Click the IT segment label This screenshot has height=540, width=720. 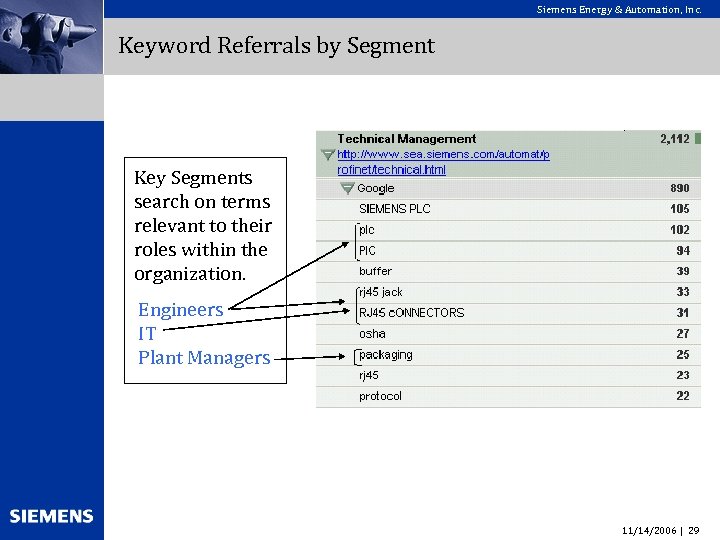pyautogui.click(x=147, y=334)
